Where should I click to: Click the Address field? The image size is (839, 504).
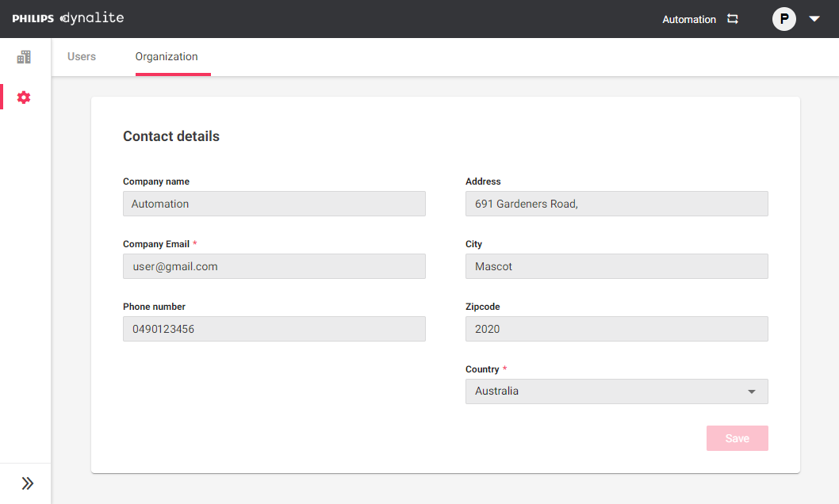pos(616,204)
